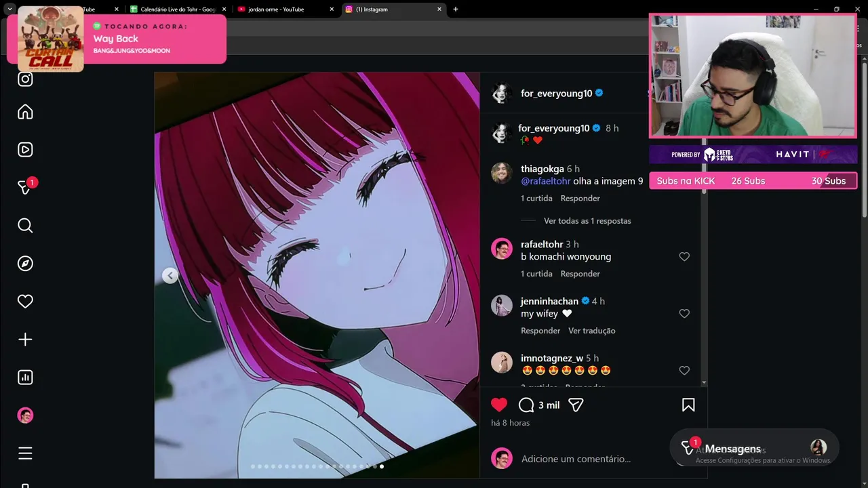Open jenninhachan's profile
The image size is (868, 488).
tap(549, 301)
